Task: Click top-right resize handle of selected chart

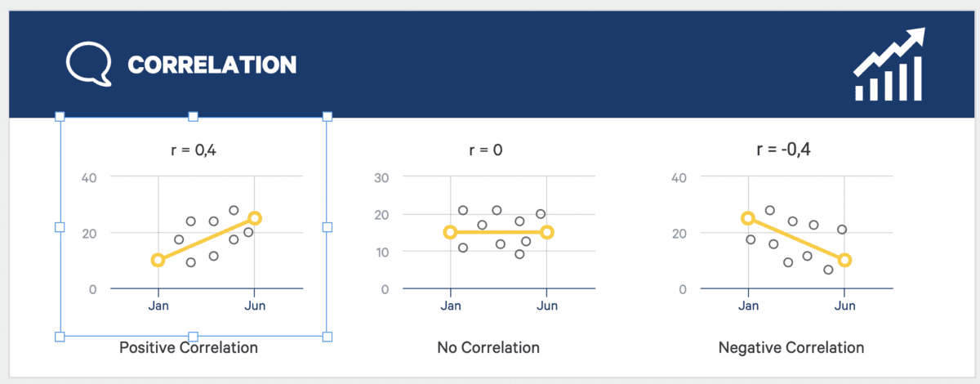Action: (x=327, y=117)
